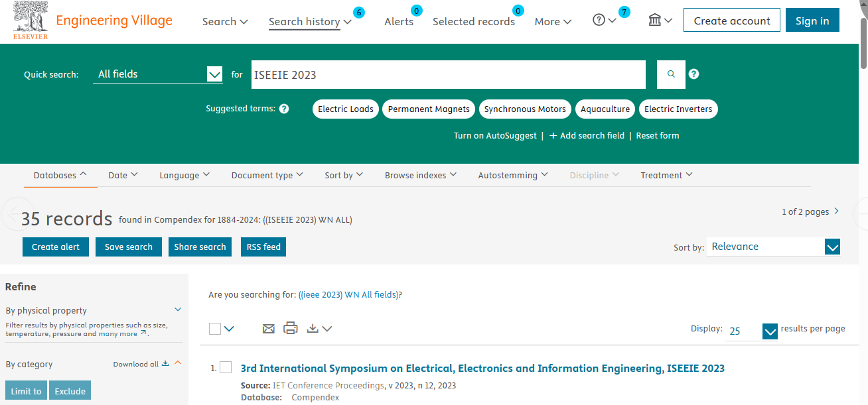Click the search query input field
Image resolution: width=868 pixels, height=405 pixels.
click(449, 74)
